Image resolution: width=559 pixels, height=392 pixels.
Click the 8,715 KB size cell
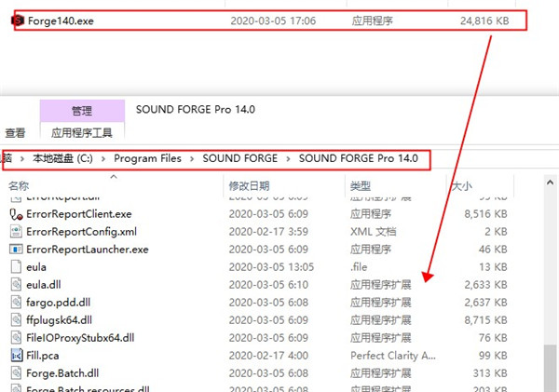485,320
